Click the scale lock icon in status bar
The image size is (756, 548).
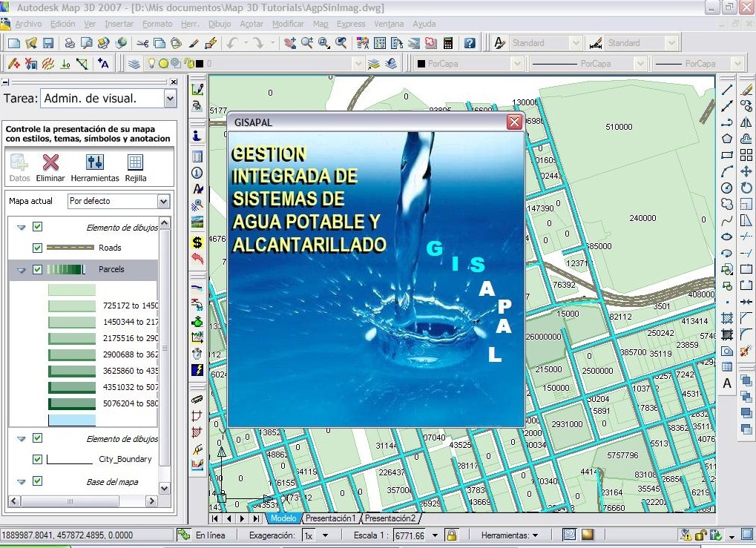point(451,535)
